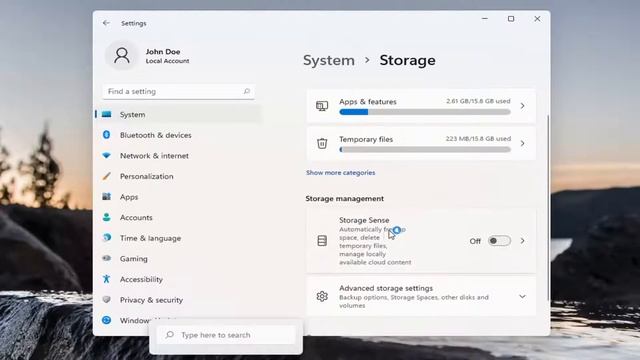Viewport: 640px width, 360px height.
Task: Open Apps & features via its chevron
Action: pos(522,106)
